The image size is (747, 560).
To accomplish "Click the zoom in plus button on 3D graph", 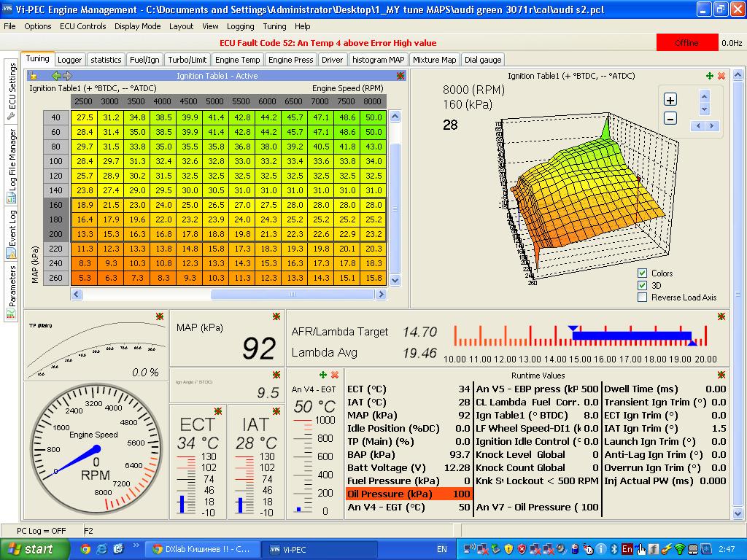I will [670, 100].
